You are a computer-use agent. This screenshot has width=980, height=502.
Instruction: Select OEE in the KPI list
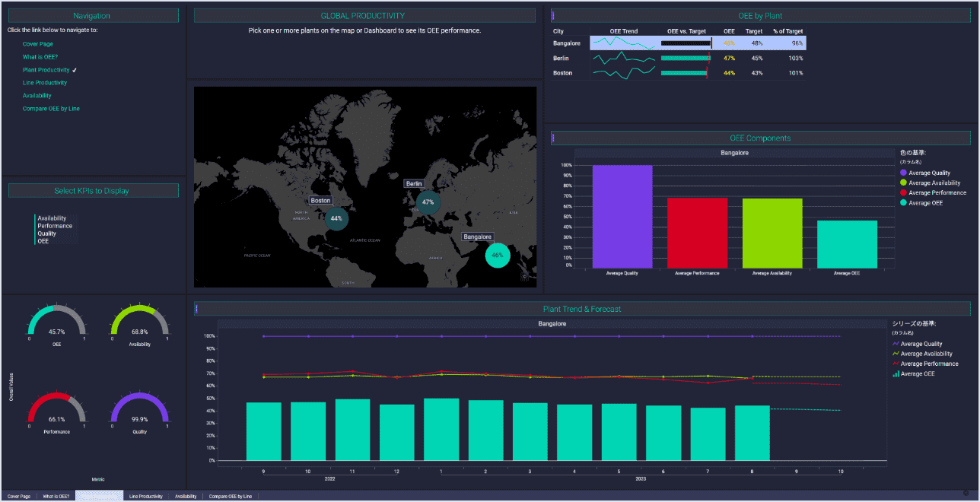[x=43, y=241]
